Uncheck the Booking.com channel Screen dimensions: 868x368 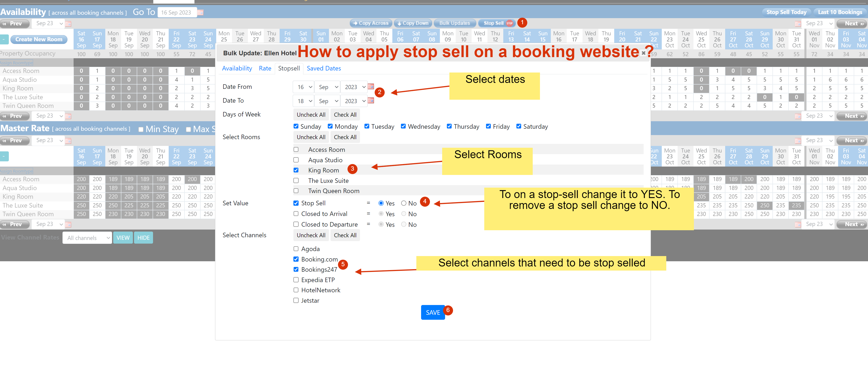296,259
